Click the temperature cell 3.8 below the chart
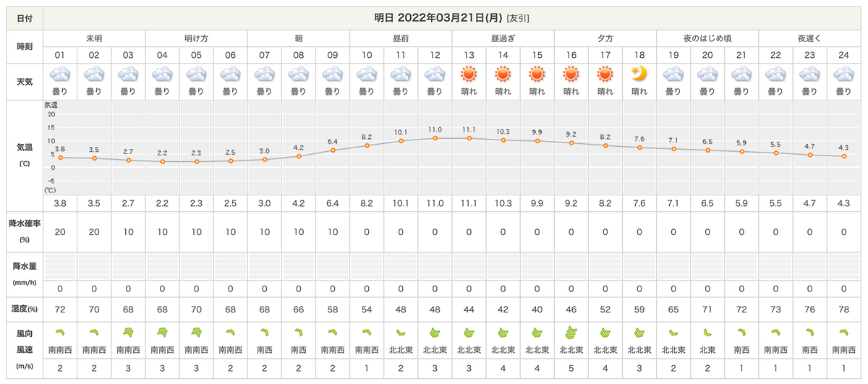Screen dimensions: 868x384 point(60,204)
